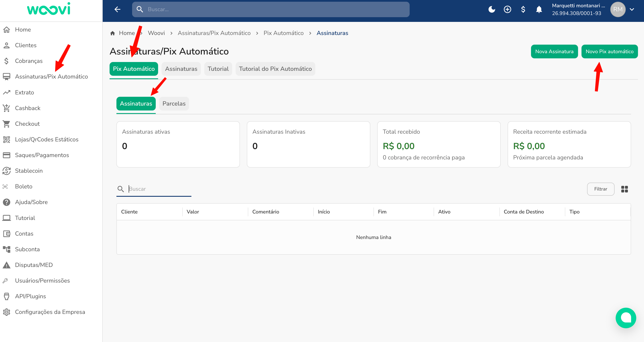Click the Home house icon in sidebar
Screen dimensions: 644x342
tap(6, 29)
